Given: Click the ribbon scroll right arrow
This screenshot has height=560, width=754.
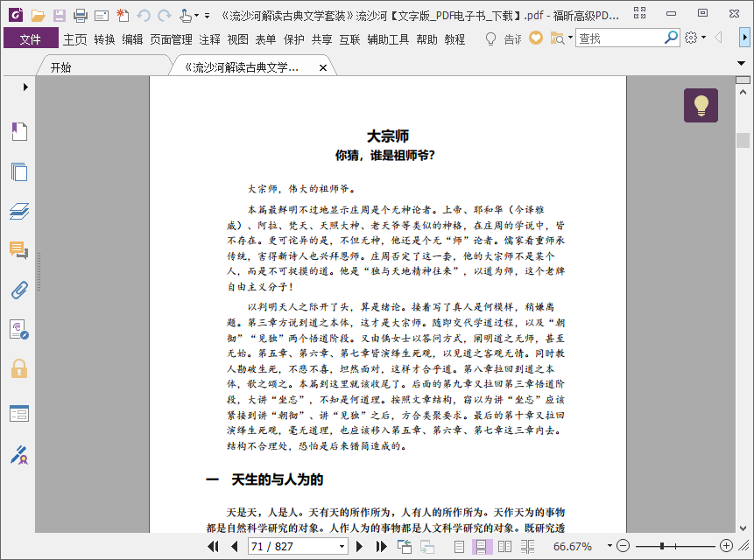Looking at the screenshot, I should pos(744,37).
